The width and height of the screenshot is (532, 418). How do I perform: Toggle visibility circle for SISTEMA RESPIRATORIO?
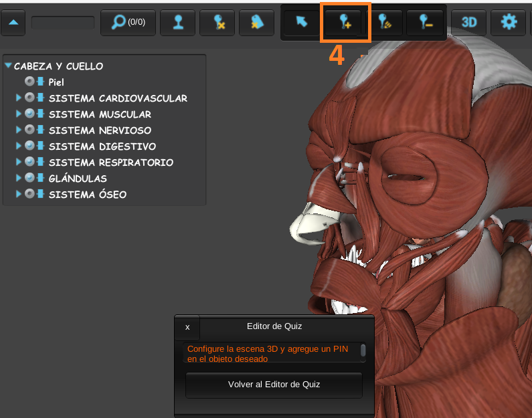point(29,162)
